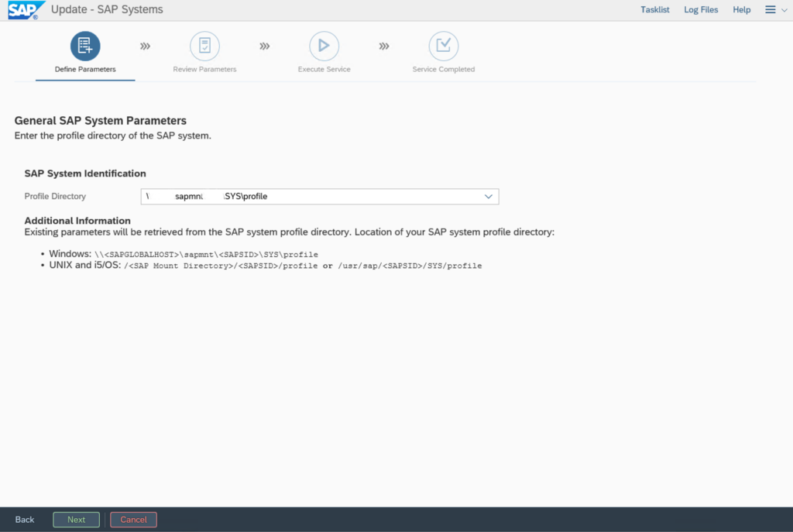793x532 pixels.
Task: Switch to Execute Service tab label
Action: tap(324, 69)
